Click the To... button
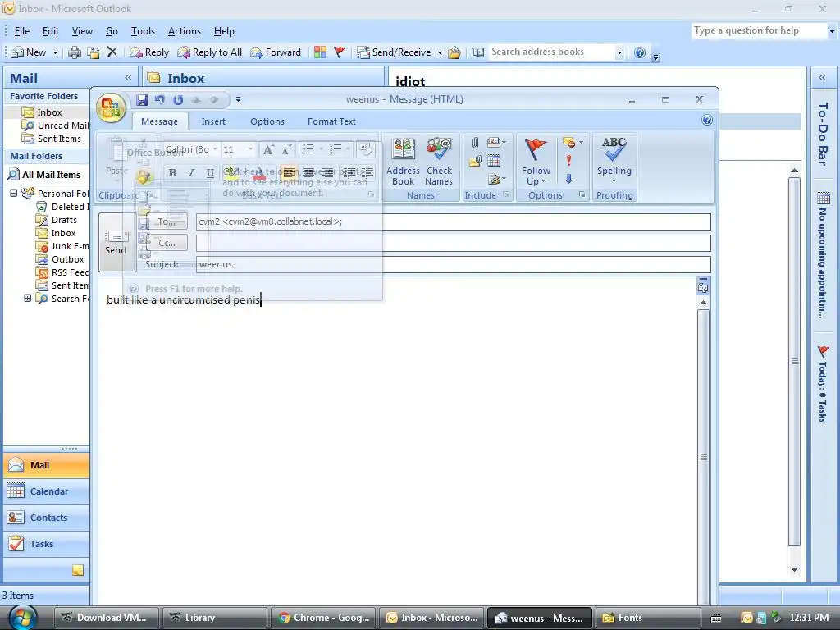 click(x=166, y=221)
